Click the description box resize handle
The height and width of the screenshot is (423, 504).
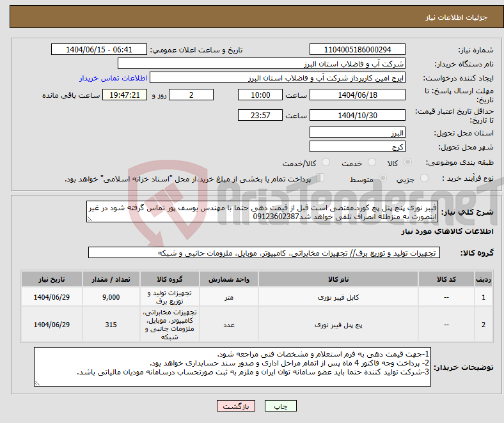click(x=90, y=219)
